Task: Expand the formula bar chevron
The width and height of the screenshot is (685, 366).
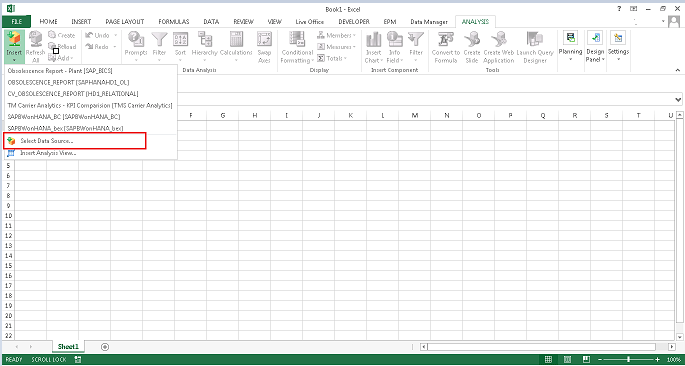Action: 678,100
